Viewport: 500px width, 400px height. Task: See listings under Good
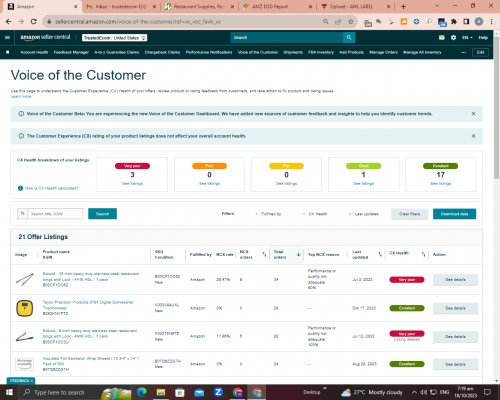pos(363,184)
